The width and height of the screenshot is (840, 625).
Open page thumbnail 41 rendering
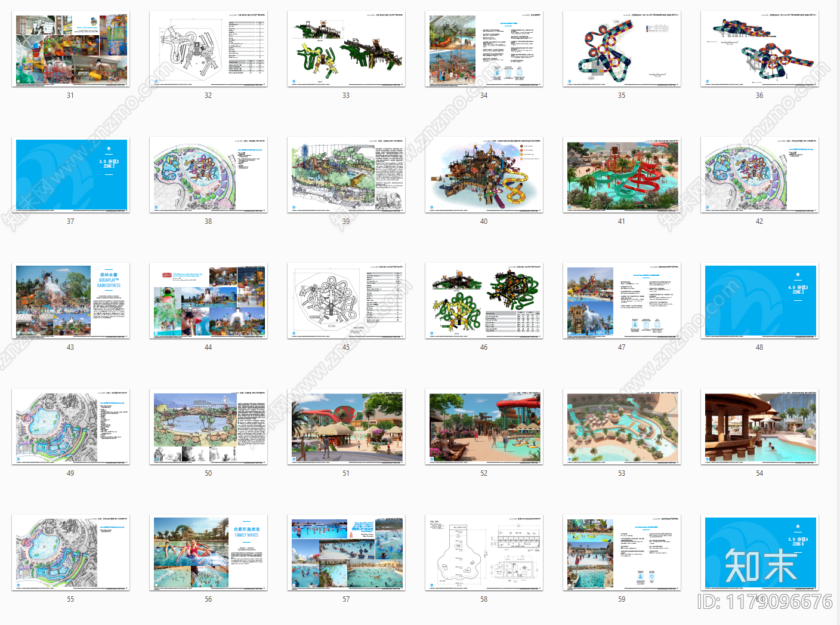click(622, 175)
